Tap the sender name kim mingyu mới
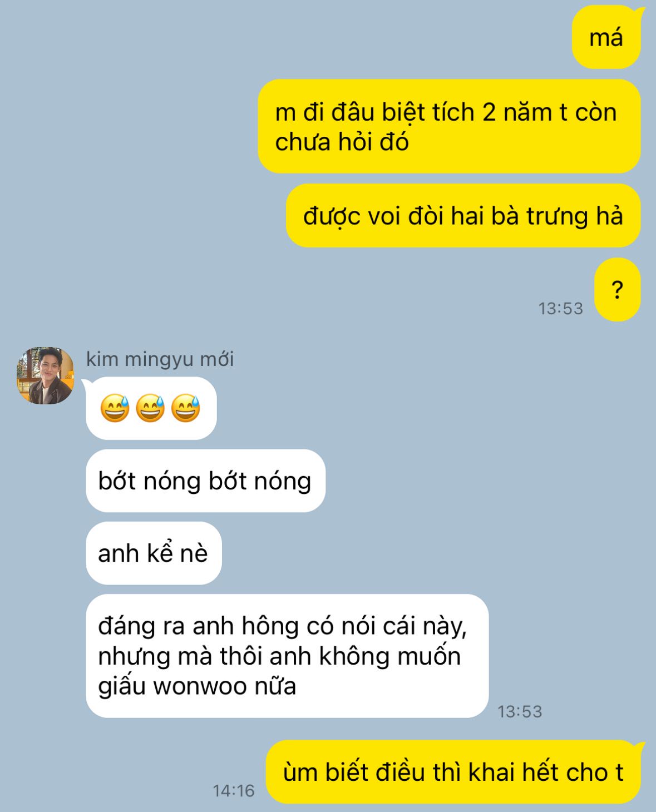The height and width of the screenshot is (812, 656). pyautogui.click(x=160, y=359)
